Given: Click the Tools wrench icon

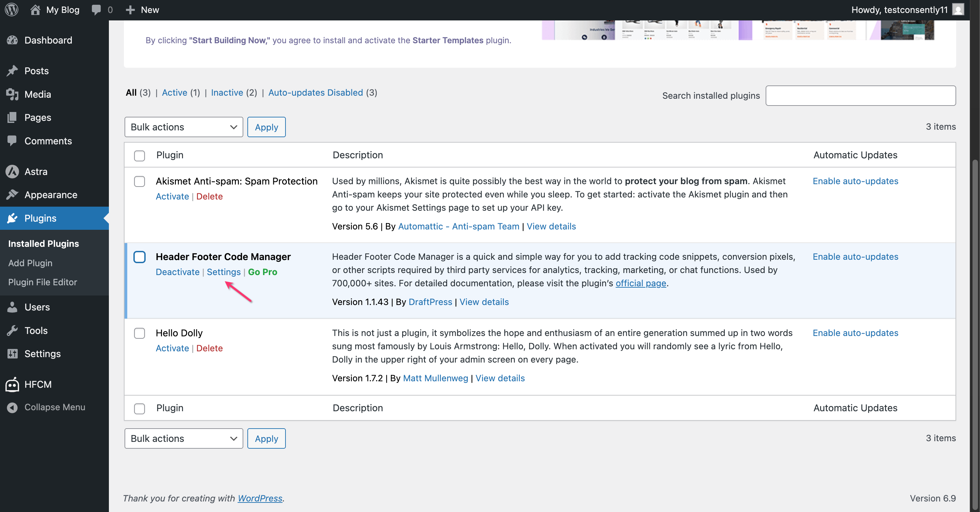Looking at the screenshot, I should [13, 331].
